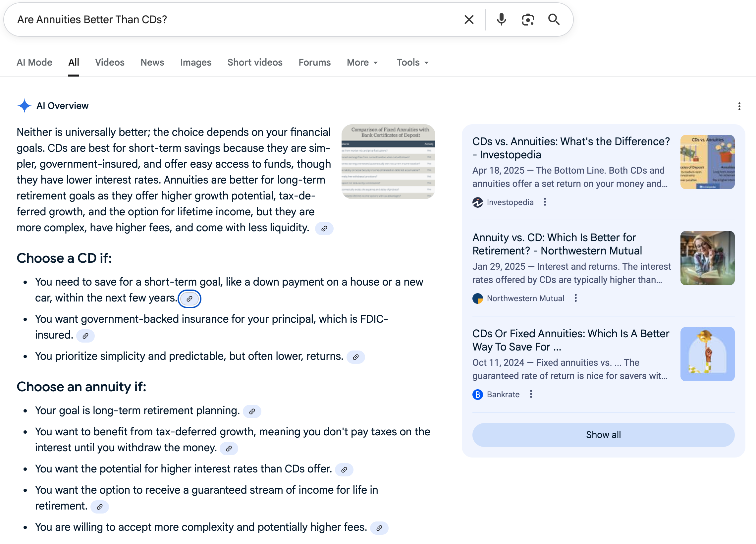Screen dimensions: 756x544
Task: Select the AI Mode tab
Action: tap(34, 62)
